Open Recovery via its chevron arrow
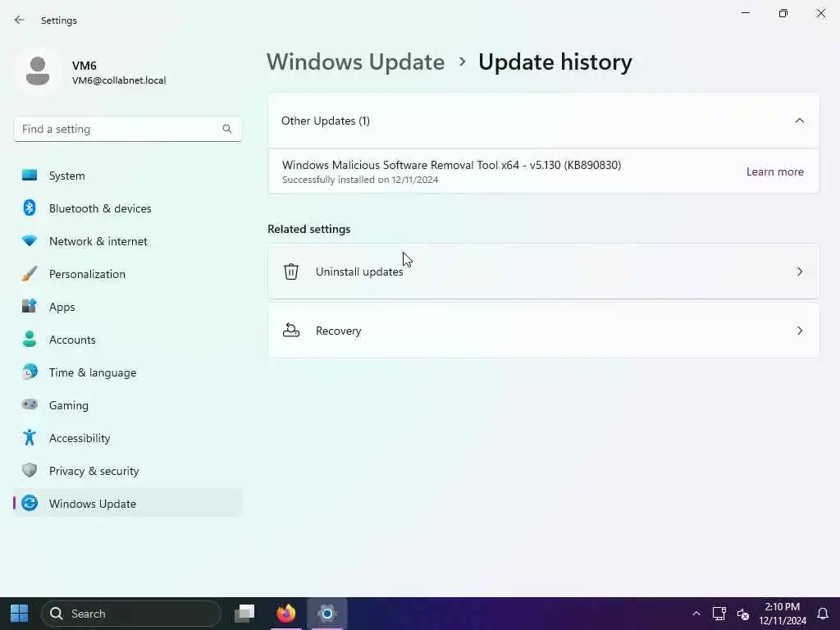Viewport: 840px width, 630px height. coord(799,331)
